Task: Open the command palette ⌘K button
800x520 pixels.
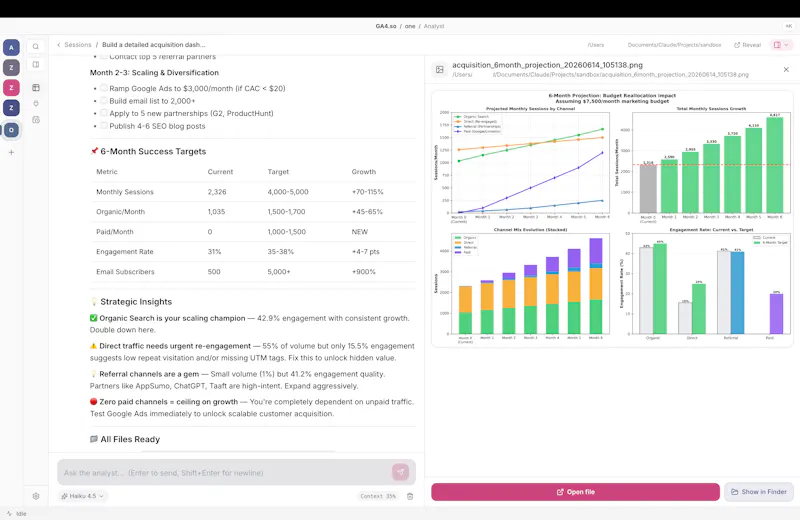Action: coord(789,26)
